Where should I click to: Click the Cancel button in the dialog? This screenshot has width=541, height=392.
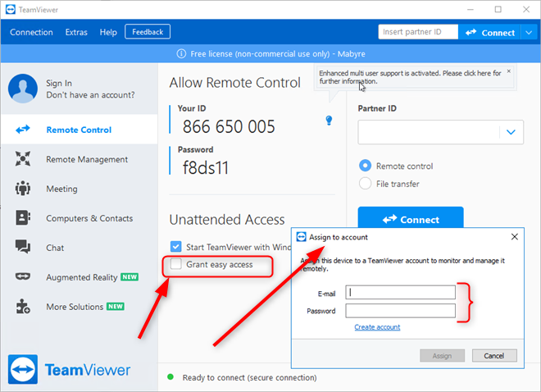point(494,355)
